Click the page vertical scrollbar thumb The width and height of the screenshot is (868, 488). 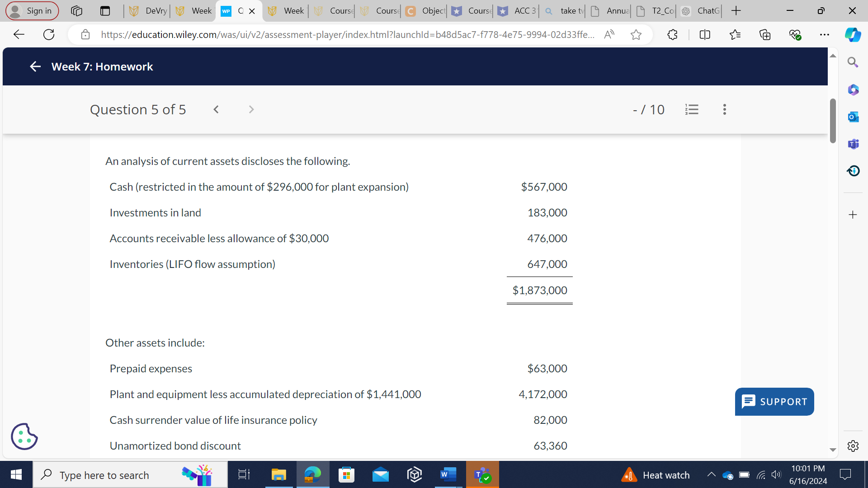pyautogui.click(x=833, y=121)
